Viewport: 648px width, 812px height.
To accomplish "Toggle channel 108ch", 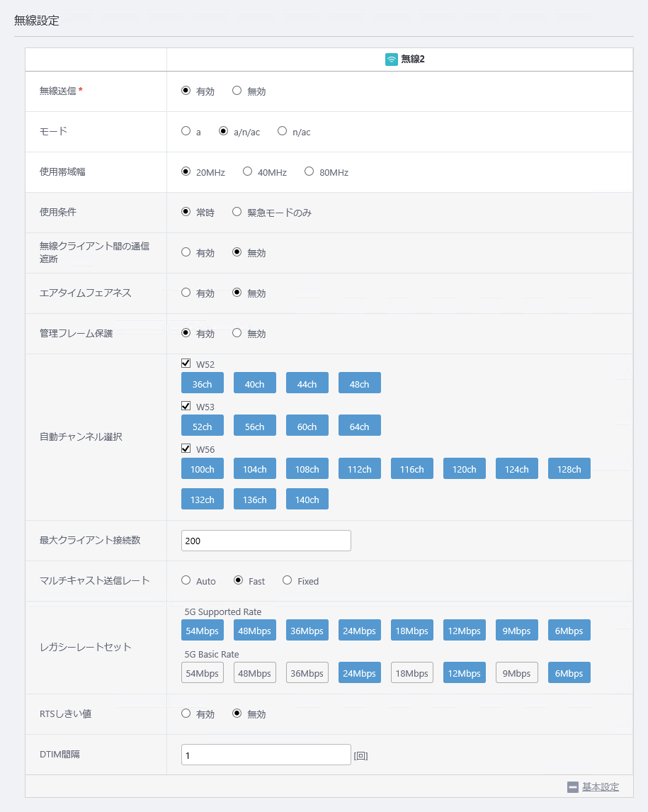I will (307, 468).
